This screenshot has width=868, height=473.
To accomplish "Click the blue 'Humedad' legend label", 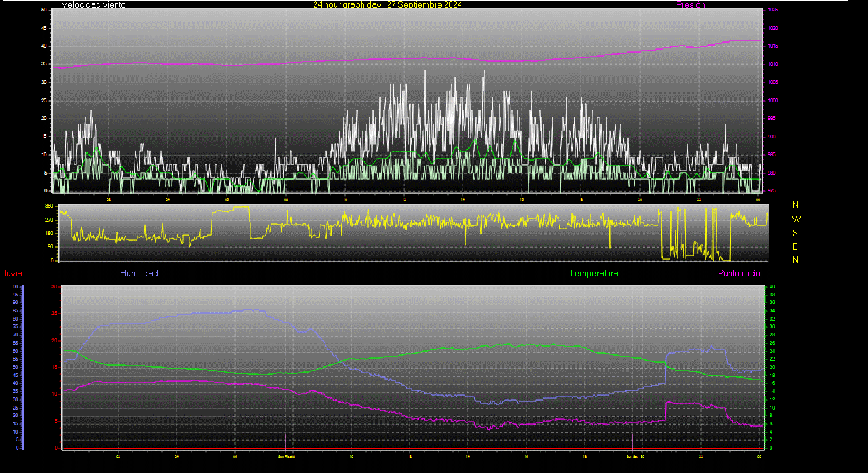I will pyautogui.click(x=139, y=273).
